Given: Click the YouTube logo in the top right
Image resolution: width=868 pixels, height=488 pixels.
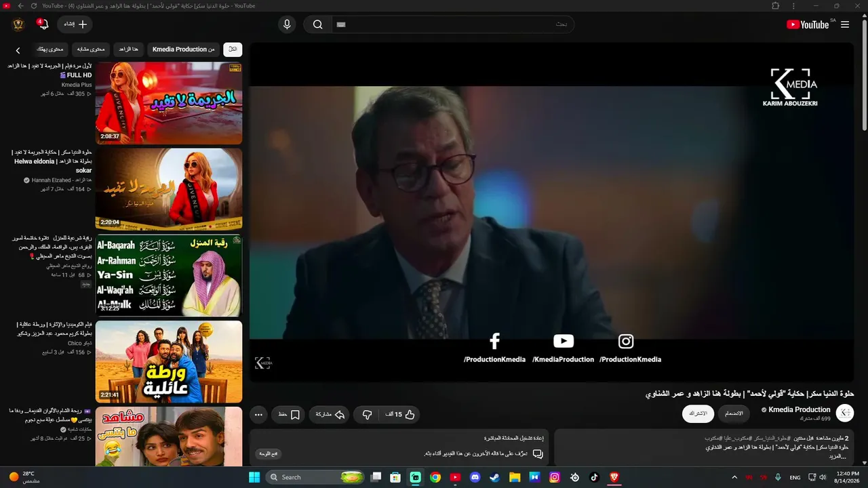Looking at the screenshot, I should pos(807,24).
